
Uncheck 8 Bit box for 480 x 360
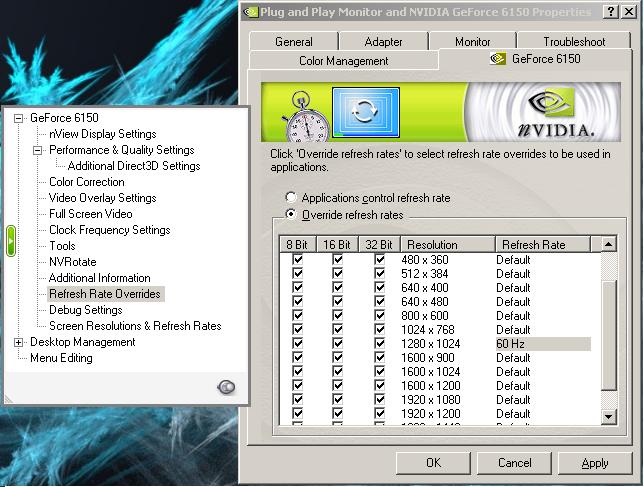[x=298, y=260]
